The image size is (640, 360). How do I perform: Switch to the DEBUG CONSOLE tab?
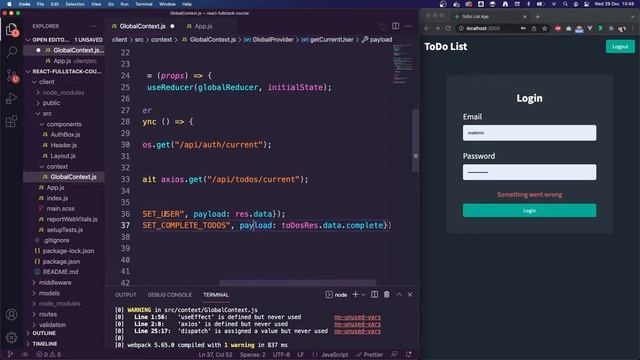click(169, 295)
